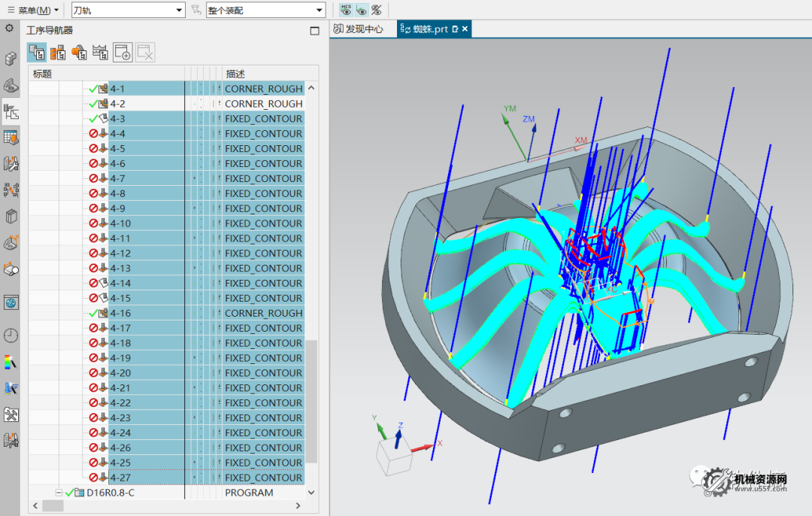Collapse the D16R0.8-C program group
Viewport: 812px width, 516px height.
pyautogui.click(x=59, y=493)
